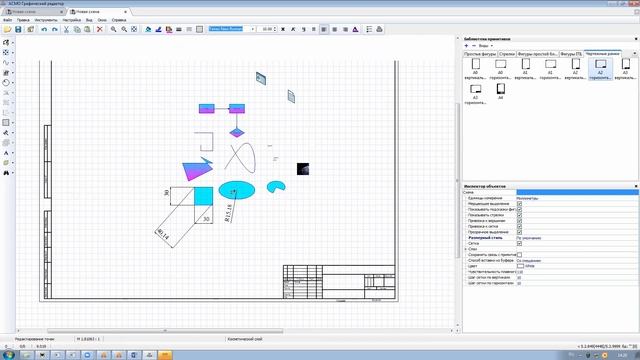This screenshot has width=640, height=360.
Task: Click the Print icon in toolbar
Action: click(379, 29)
